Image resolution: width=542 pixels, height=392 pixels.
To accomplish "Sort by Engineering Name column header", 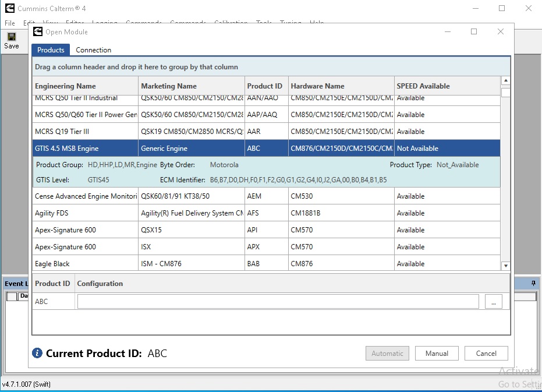I will 65,86.
